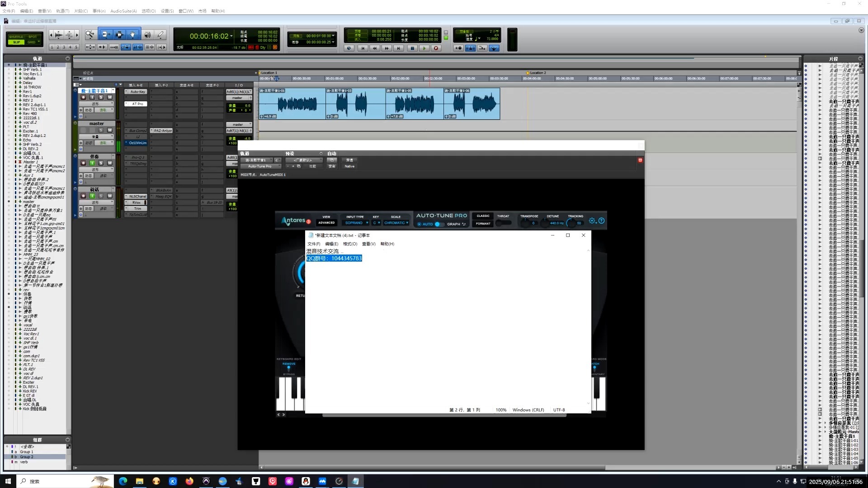
Task: Open output selector master on vocal track I/O
Action: click(x=238, y=98)
